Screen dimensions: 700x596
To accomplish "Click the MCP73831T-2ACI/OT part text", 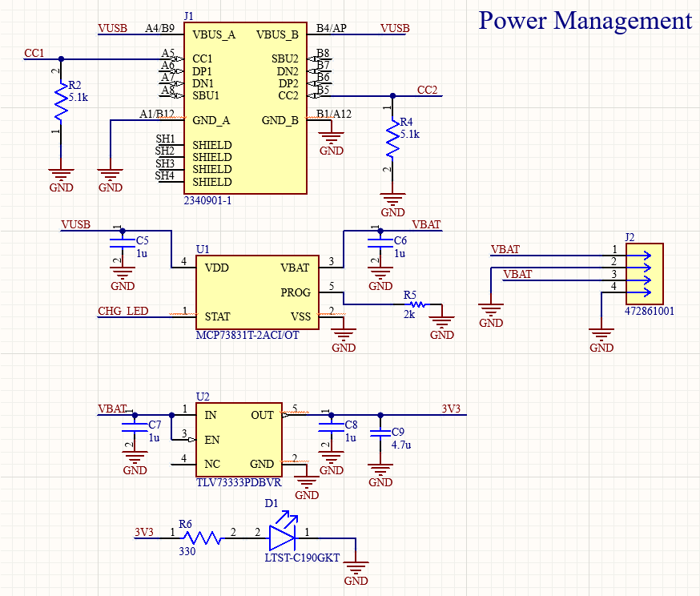I will pos(247,336).
